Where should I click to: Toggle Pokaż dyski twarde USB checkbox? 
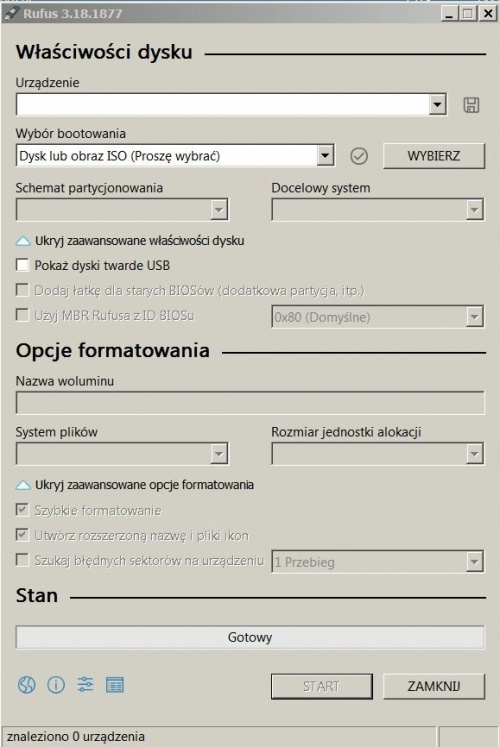pos(22,264)
